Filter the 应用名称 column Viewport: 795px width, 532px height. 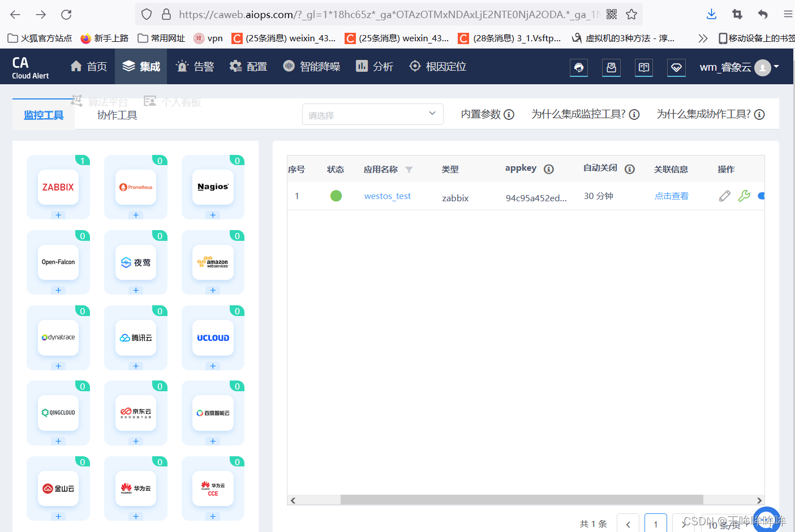point(409,170)
